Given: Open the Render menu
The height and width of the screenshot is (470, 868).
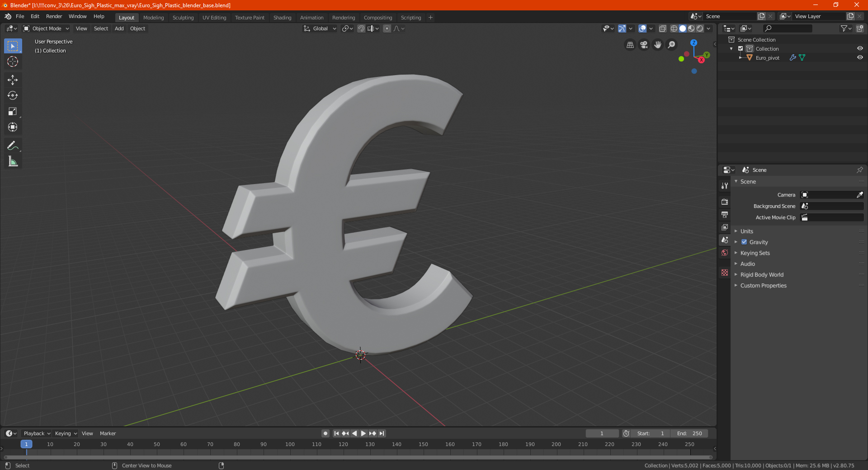Looking at the screenshot, I should point(54,16).
